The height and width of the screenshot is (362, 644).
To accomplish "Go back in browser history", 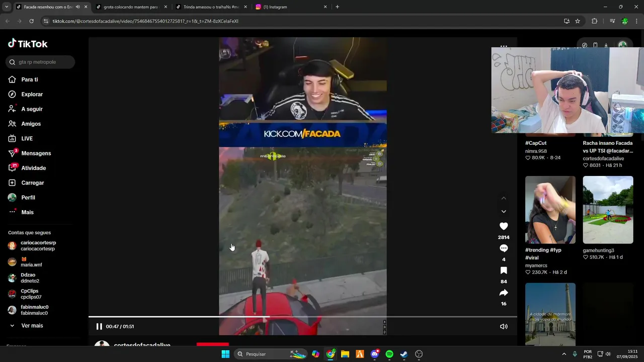I will pyautogui.click(x=7, y=21).
